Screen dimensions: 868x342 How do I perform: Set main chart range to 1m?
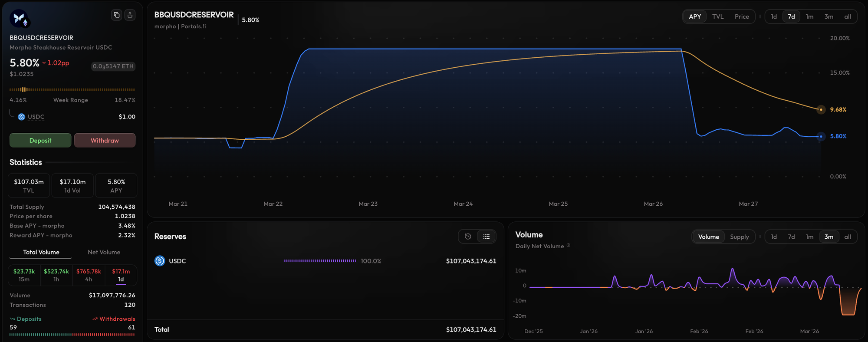pos(809,16)
